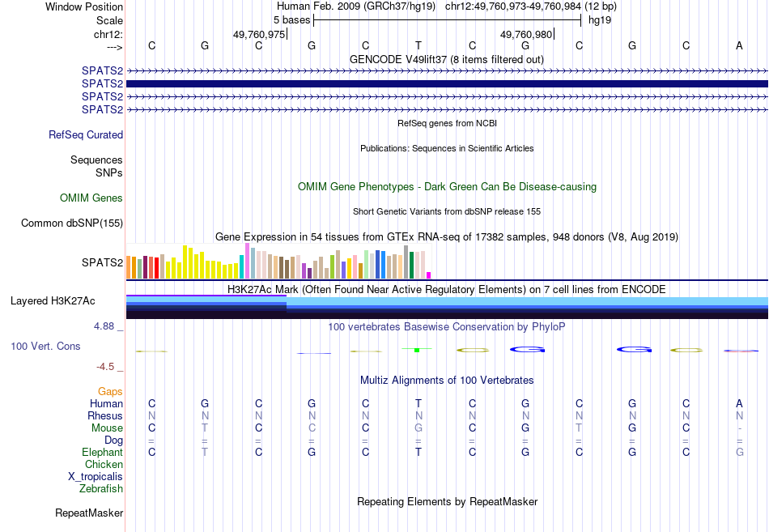This screenshot has height=532, width=769.
Task: Open Repeating Elements by RepeatMasker title
Action: point(447,501)
